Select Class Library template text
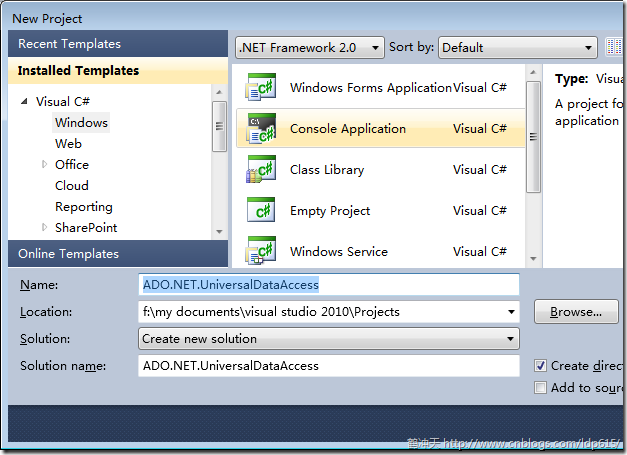Viewport: 627px width, 455px height. point(327,170)
